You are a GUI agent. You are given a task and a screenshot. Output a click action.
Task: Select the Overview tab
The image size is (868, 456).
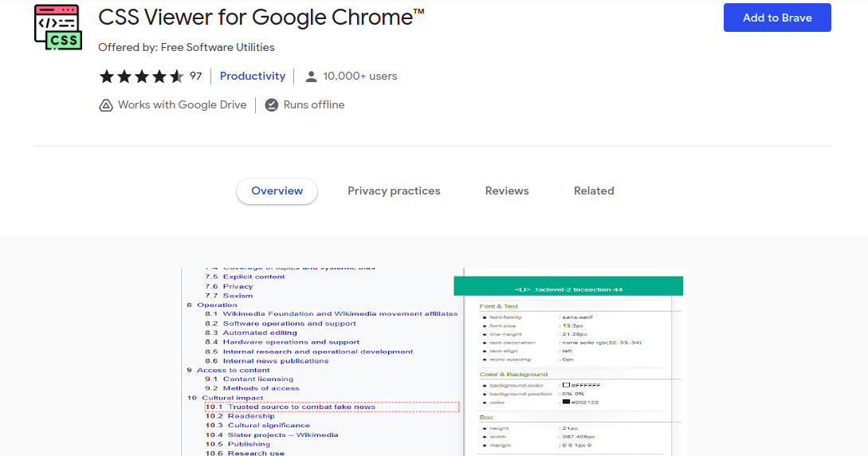[277, 191]
